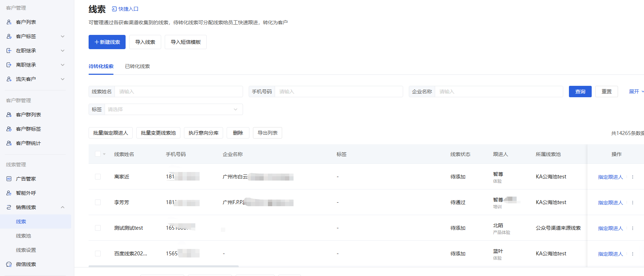The image size is (644, 276).
Task: Expand the 离职继承 submenu chevron
Action: pyautogui.click(x=63, y=65)
